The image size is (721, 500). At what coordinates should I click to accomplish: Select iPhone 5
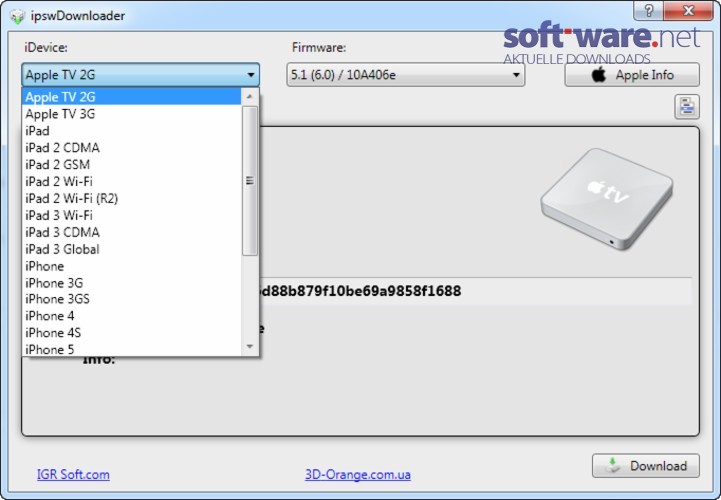click(x=132, y=349)
